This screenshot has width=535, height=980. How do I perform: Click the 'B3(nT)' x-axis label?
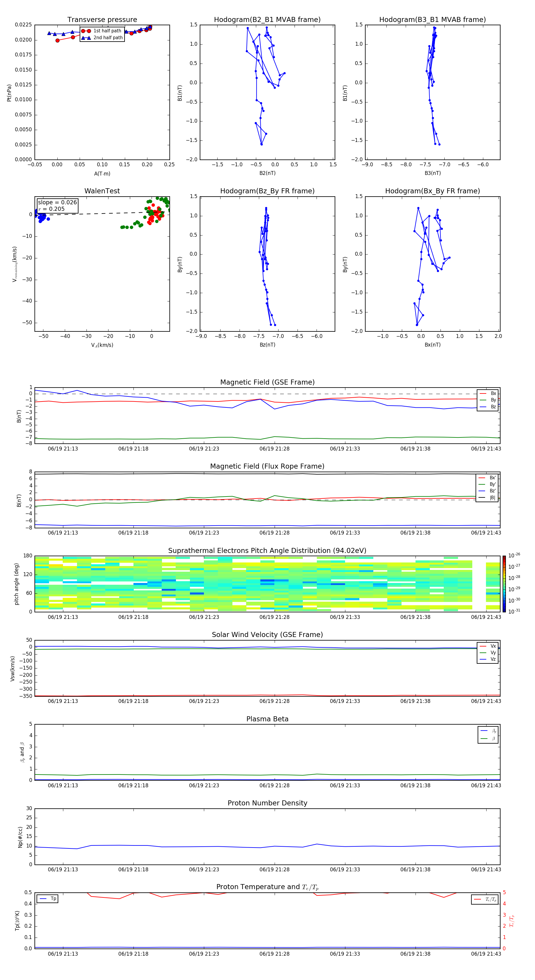click(x=432, y=173)
